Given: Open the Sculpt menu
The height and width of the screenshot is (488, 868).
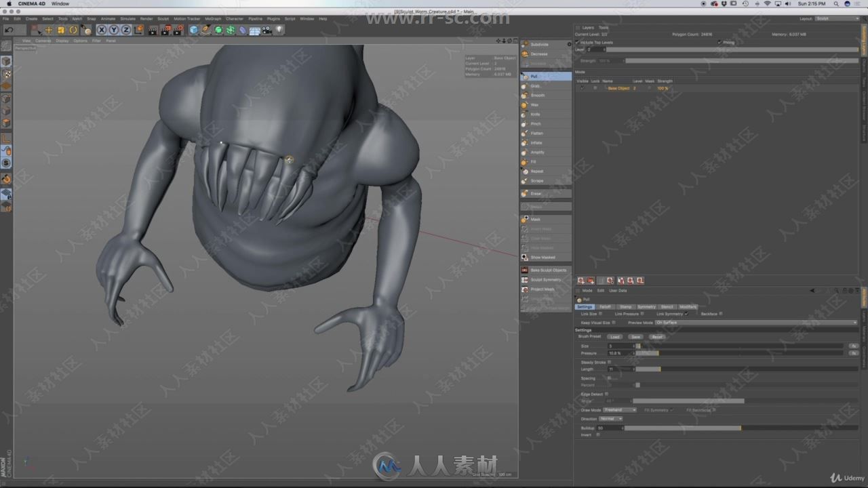Looking at the screenshot, I should (163, 18).
